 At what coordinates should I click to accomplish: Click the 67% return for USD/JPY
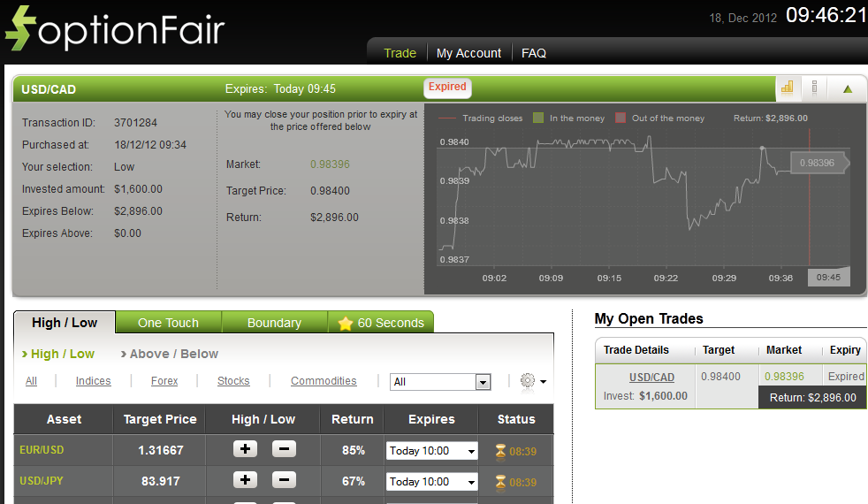click(x=354, y=481)
